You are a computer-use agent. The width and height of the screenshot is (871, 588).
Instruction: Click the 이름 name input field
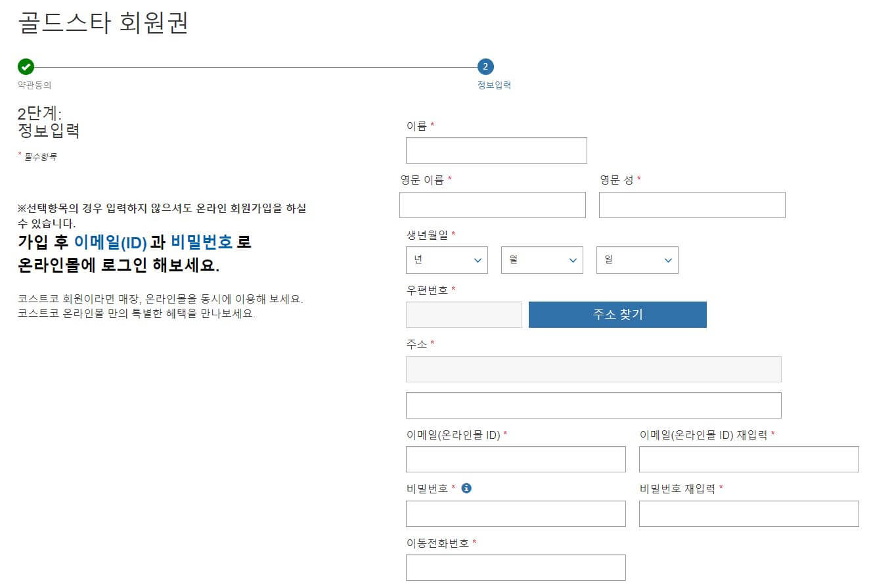496,150
